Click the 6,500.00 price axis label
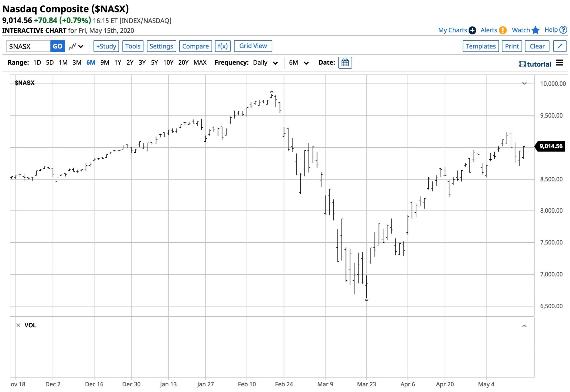 click(551, 306)
